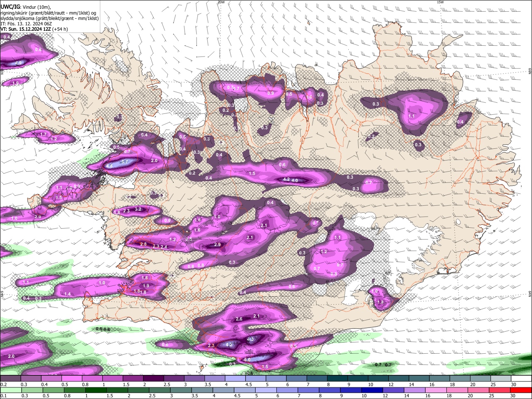Click the 'IT: Fös. 13. 12. 2024 06Z' line
Viewport: 532px width, 399px height.
[x=26, y=24]
